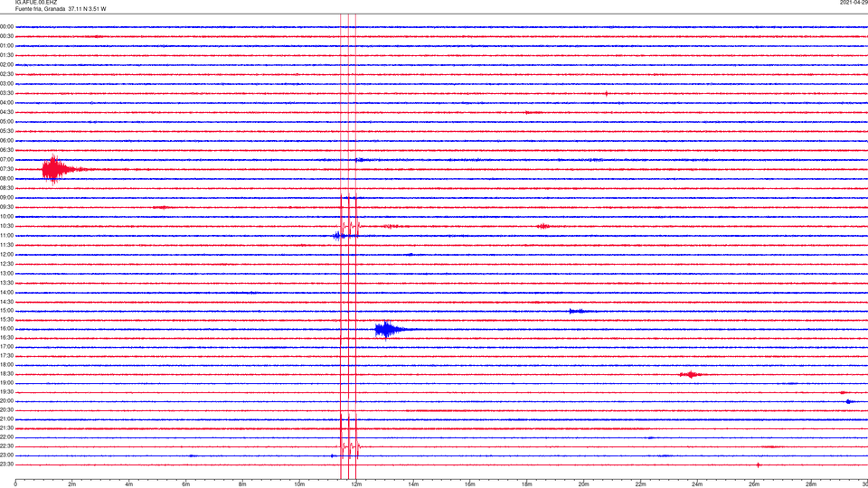Select the 14:30 trace time label
868x488 pixels.
[x=6, y=302]
